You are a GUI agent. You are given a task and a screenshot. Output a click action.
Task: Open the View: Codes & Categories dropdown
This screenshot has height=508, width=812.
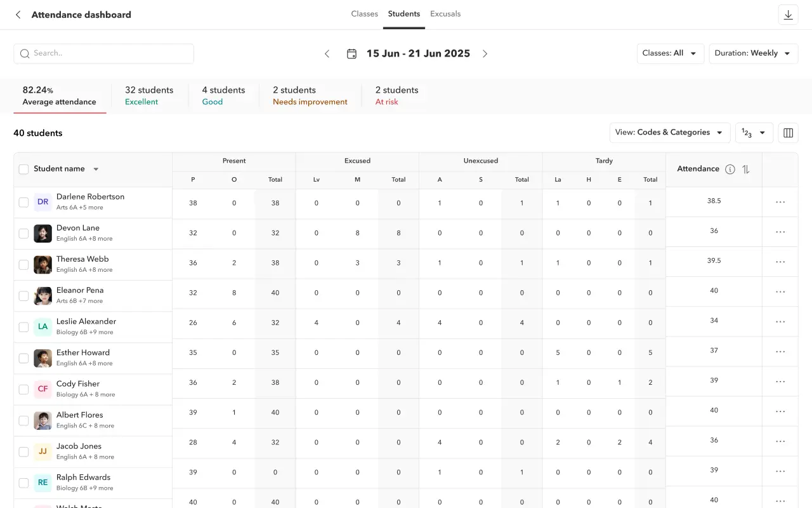tap(669, 133)
